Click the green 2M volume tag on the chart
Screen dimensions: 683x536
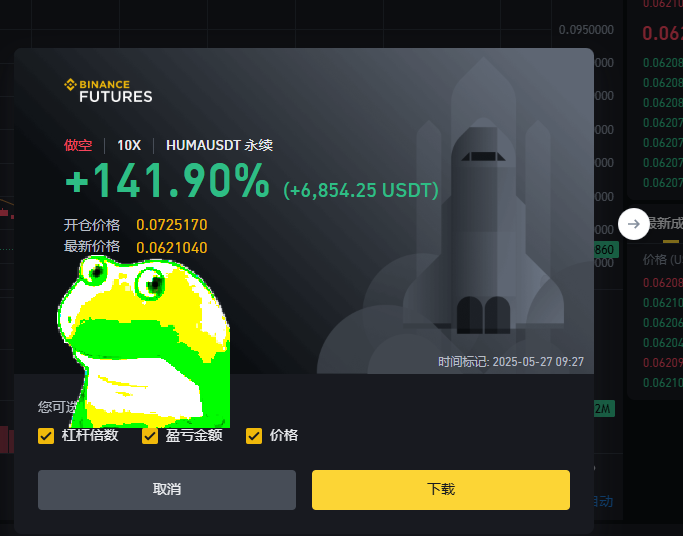tap(604, 408)
